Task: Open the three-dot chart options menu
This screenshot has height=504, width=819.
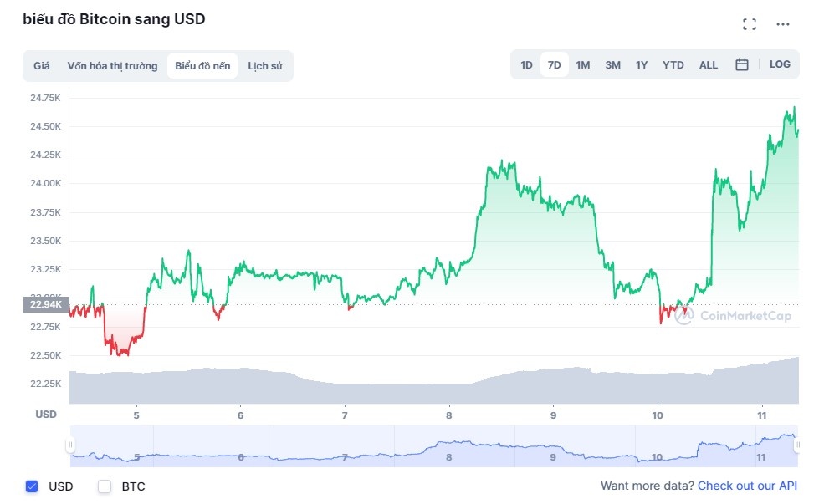Action: click(783, 23)
